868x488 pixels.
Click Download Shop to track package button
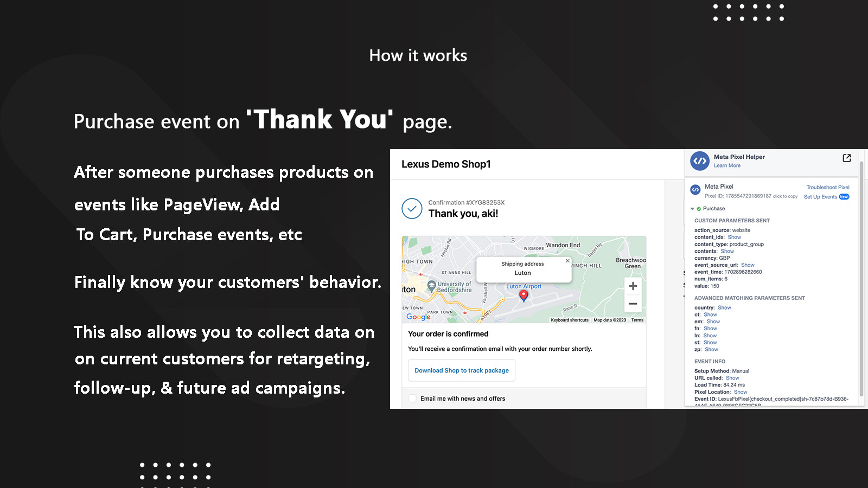tap(462, 371)
